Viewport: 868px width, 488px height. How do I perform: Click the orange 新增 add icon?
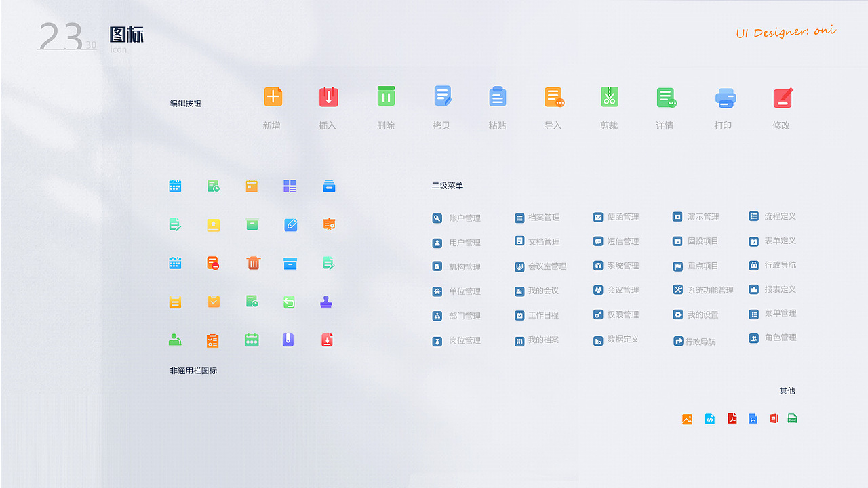tap(273, 97)
